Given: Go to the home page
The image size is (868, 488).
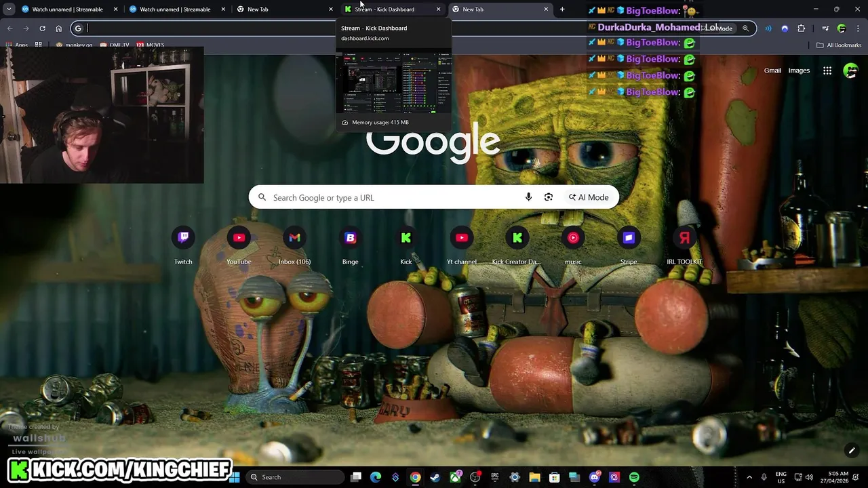Looking at the screenshot, I should (x=58, y=28).
